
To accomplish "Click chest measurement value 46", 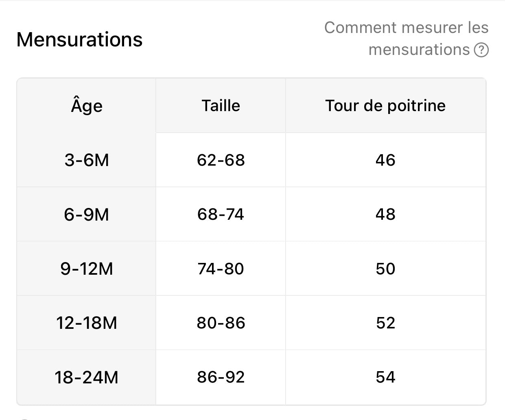I will (386, 160).
